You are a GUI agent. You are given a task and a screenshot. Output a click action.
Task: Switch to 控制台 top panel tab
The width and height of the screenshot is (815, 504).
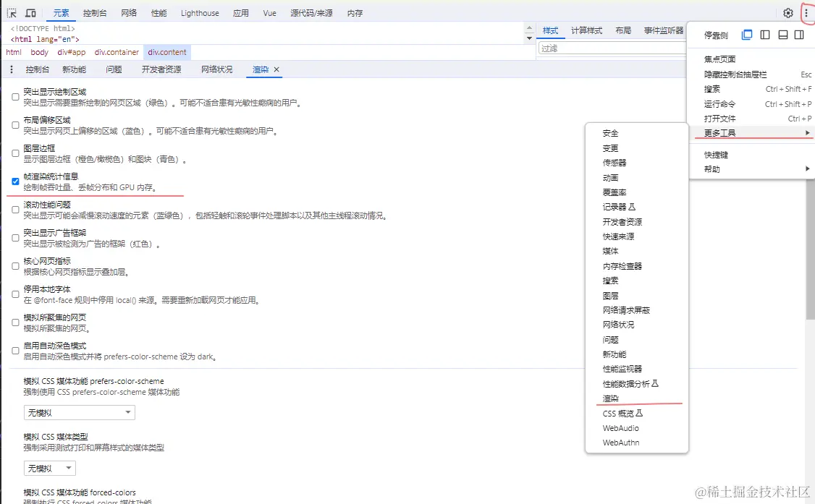(95, 13)
